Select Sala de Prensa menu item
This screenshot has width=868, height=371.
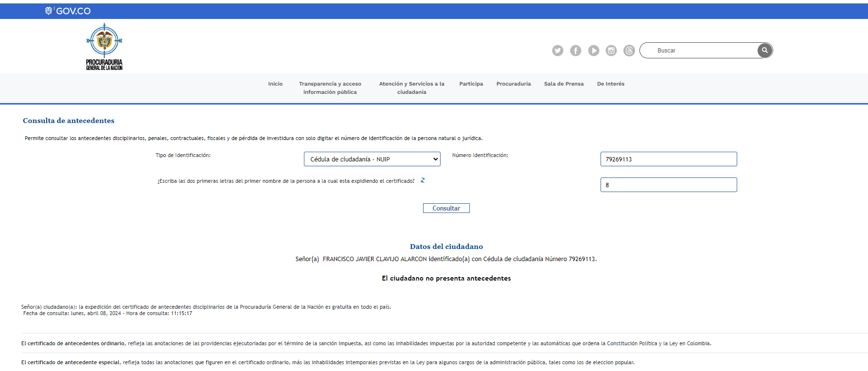coord(564,84)
